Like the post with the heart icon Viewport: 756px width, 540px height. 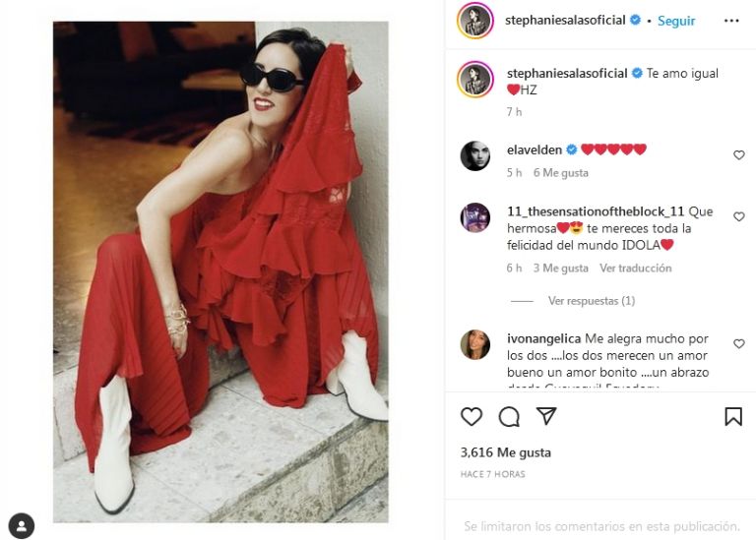pyautogui.click(x=472, y=416)
